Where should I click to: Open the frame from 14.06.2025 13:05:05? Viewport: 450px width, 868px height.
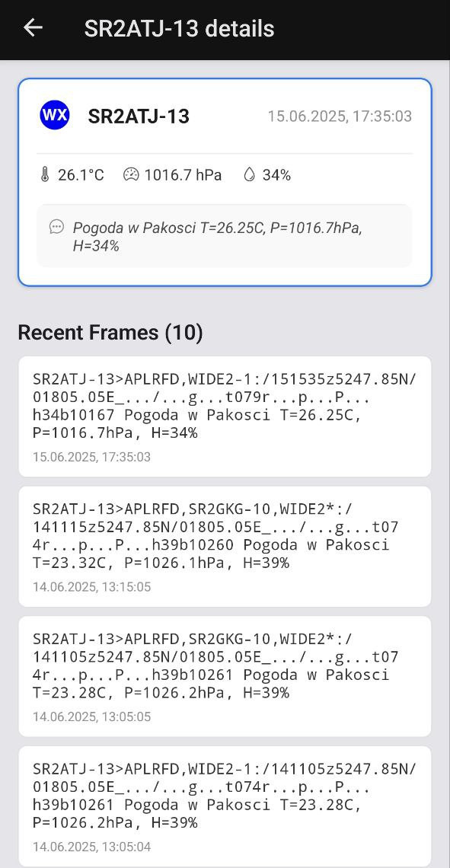225,676
